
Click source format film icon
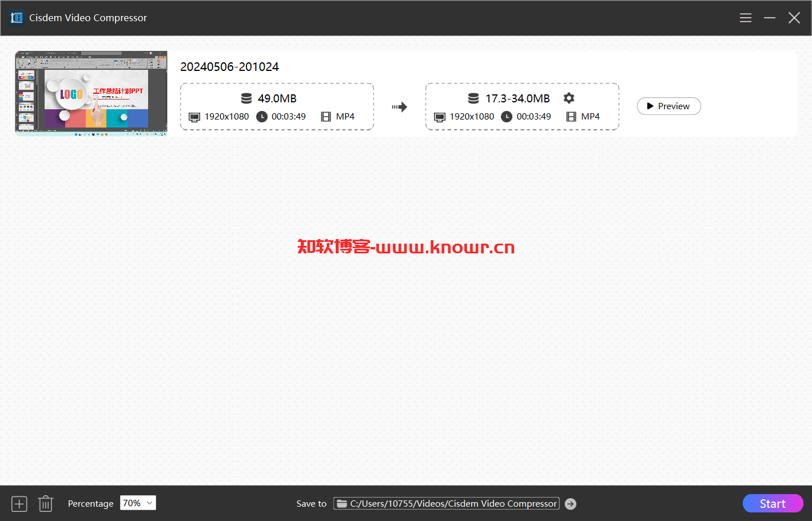(x=326, y=117)
